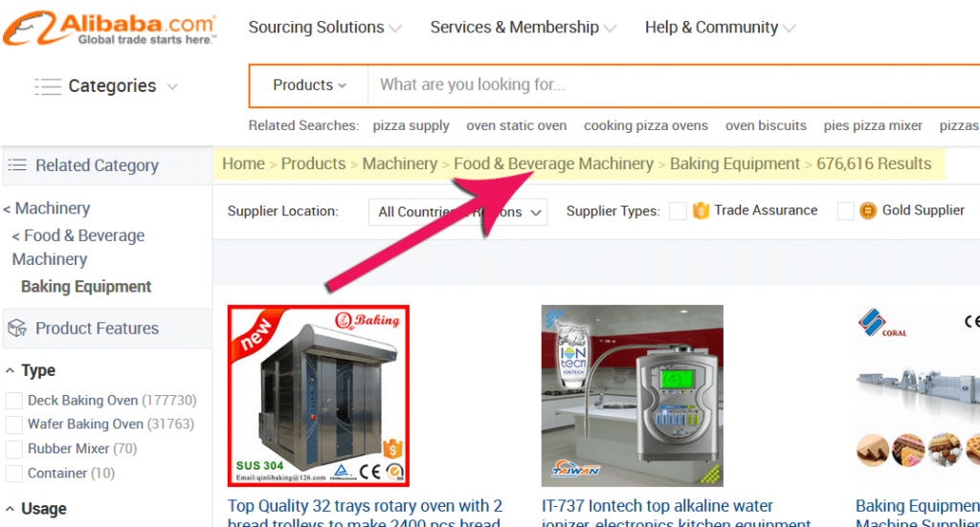Screen dimensions: 980x527
Task: Enable the Gold Supplier checkbox
Action: pyautogui.click(x=845, y=211)
